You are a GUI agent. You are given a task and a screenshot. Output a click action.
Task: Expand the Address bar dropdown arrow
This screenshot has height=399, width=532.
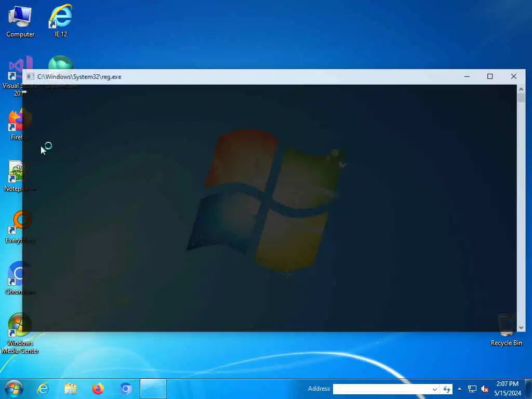point(435,389)
